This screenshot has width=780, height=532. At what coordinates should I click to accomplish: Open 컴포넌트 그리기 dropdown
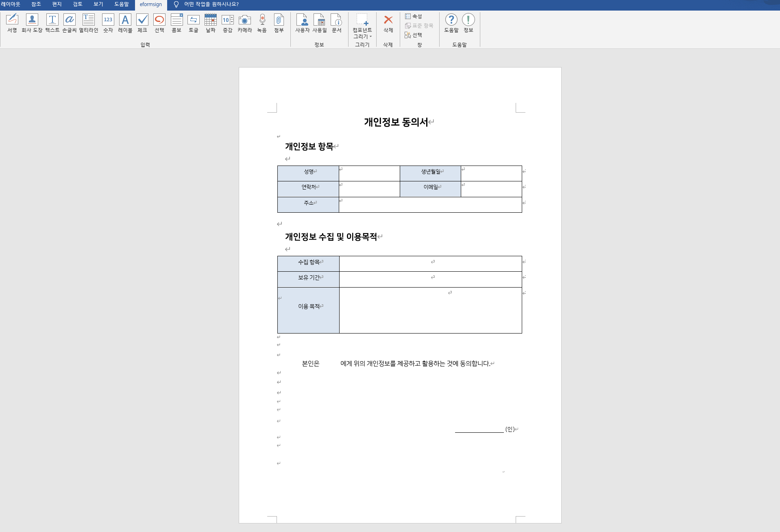point(362,26)
